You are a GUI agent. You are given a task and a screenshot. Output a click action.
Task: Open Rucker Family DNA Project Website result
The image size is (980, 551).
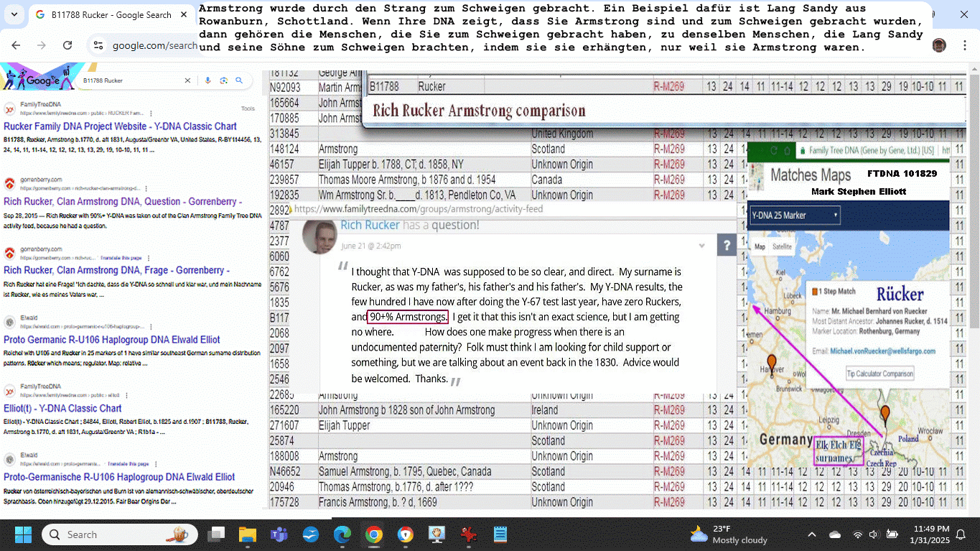(x=120, y=126)
